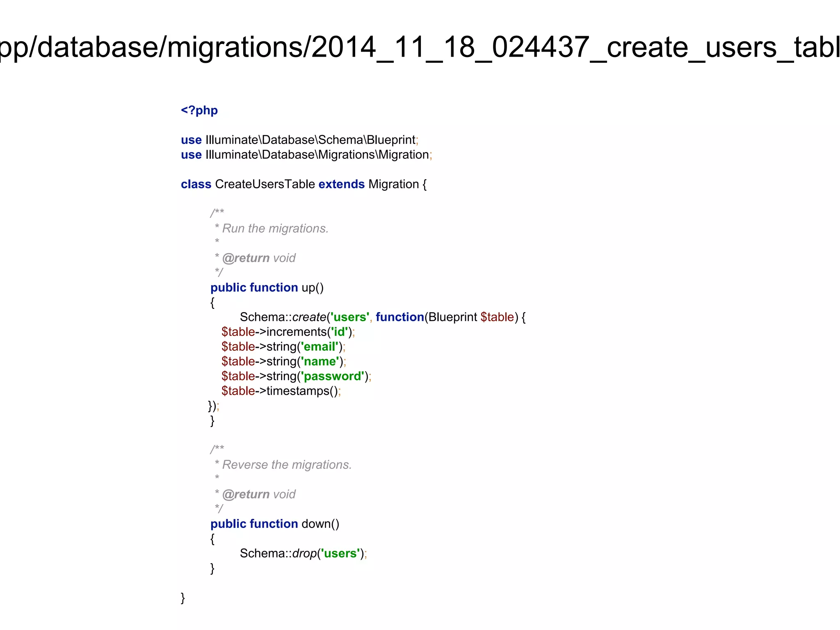Image resolution: width=840 pixels, height=630 pixels.
Task: Click the Schema::drop('users') line
Action: [x=304, y=553]
